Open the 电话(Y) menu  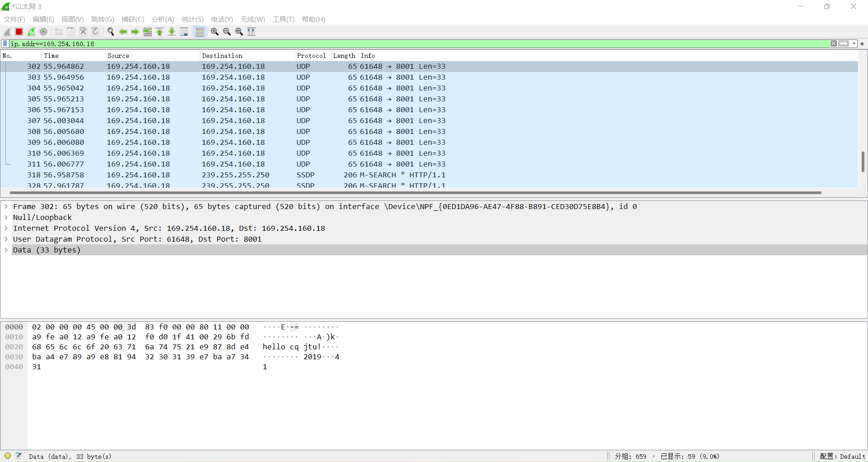pos(222,19)
